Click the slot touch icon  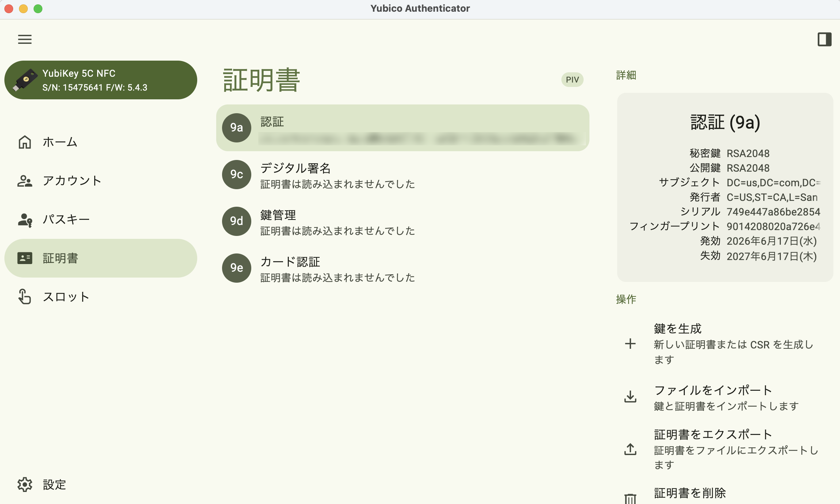pos(24,297)
